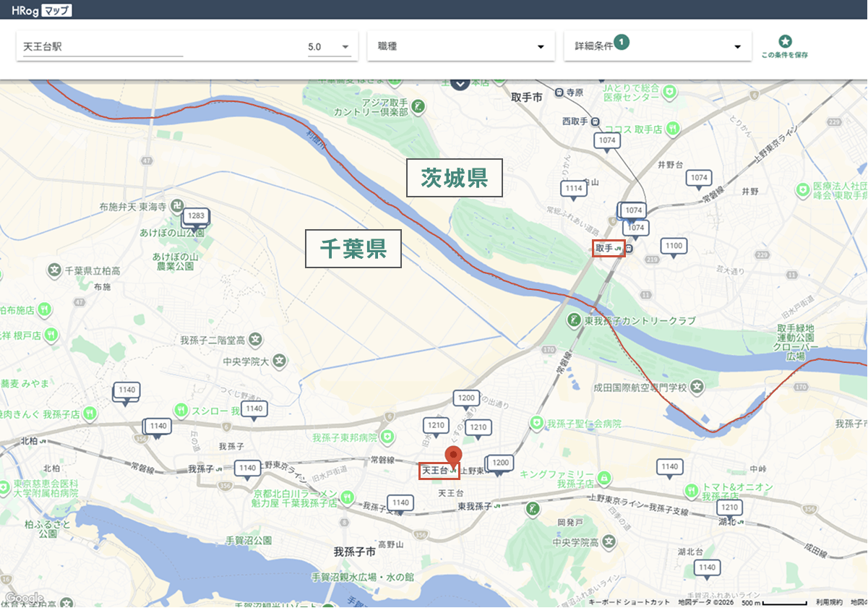Select the 1283 price pin near あけぼの山公園
The width and height of the screenshot is (868, 608).
coord(194,216)
